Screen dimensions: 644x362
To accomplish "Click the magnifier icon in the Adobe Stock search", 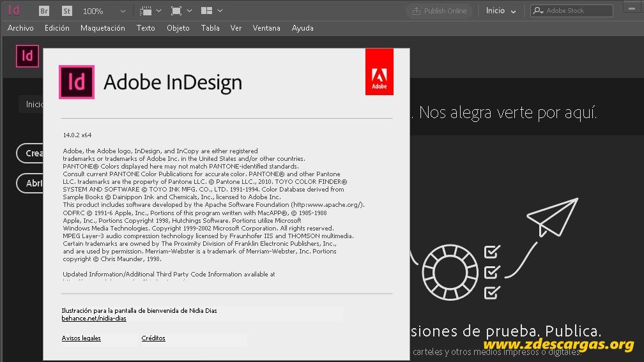I will (x=538, y=11).
